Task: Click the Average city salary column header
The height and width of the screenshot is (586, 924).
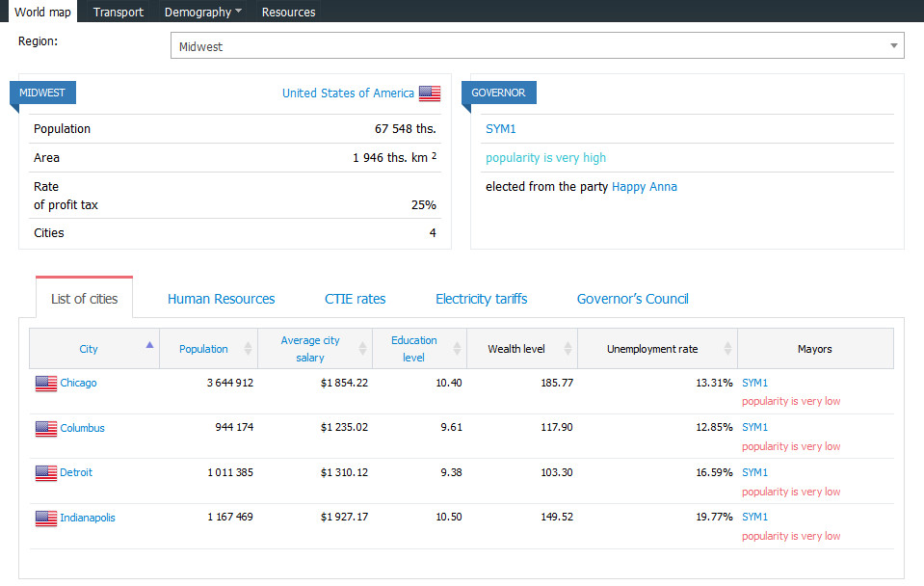Action: (309, 349)
